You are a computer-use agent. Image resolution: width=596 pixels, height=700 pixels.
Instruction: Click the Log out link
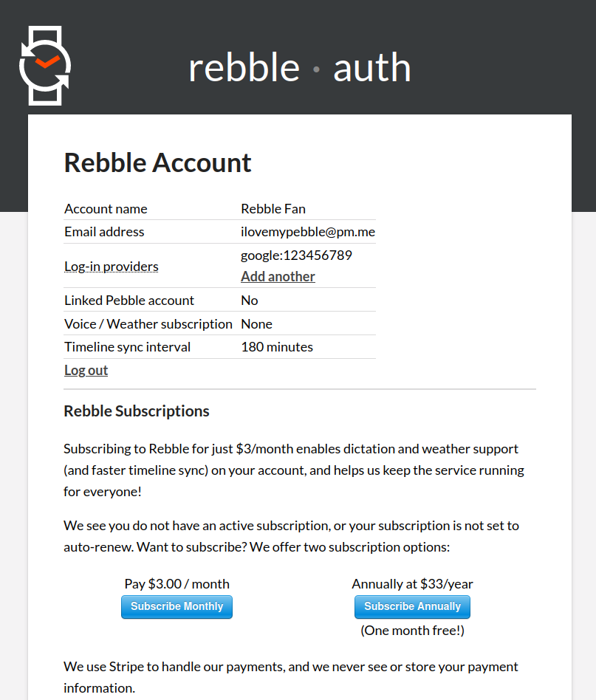pos(86,371)
